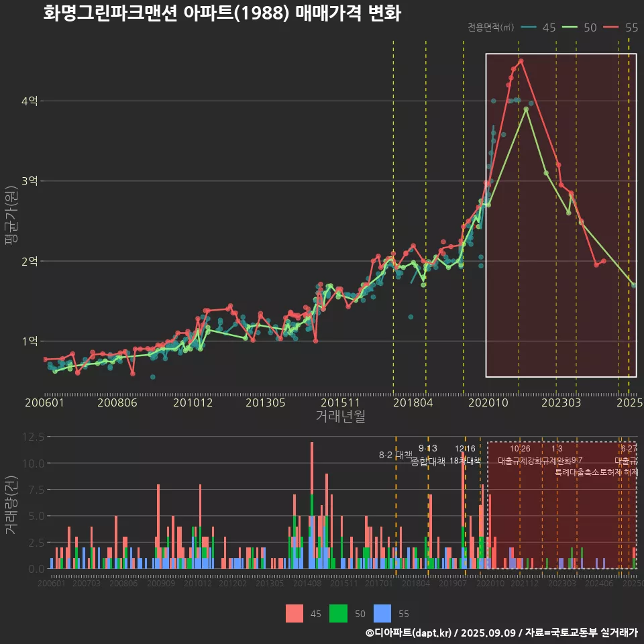
Task: Click the '12.5' volume axis label
Action: [x=34, y=437]
